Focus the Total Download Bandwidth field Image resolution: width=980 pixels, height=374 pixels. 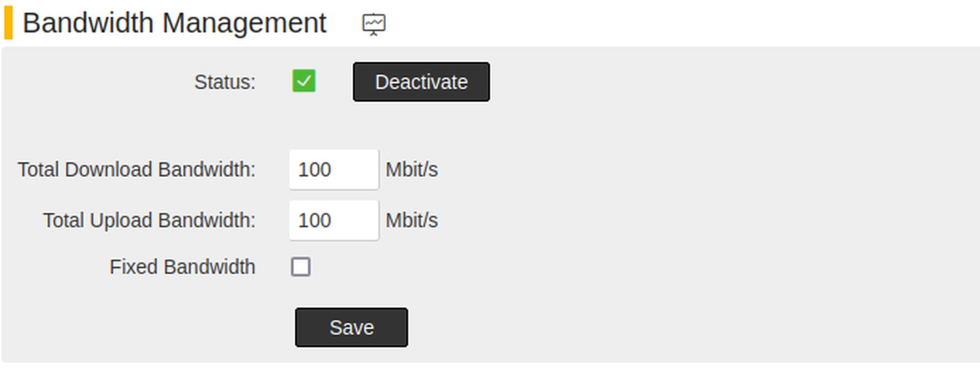pos(333,170)
